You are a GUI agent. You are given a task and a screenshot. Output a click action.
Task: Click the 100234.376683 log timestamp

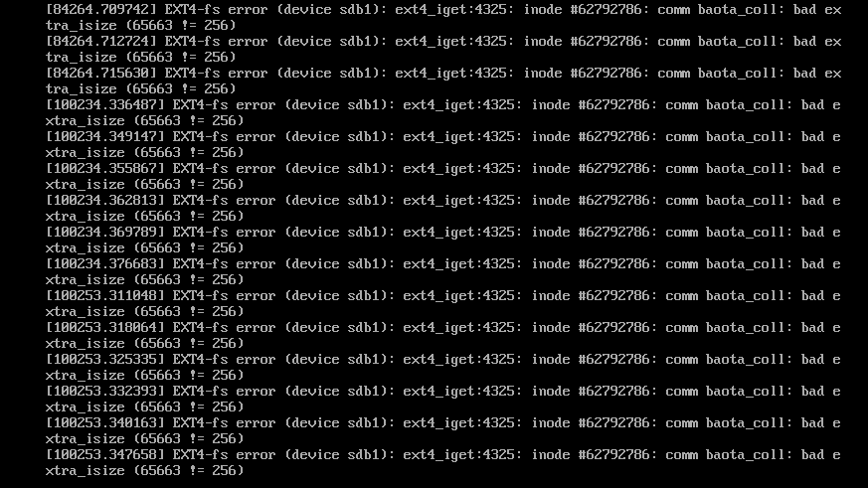(x=105, y=264)
